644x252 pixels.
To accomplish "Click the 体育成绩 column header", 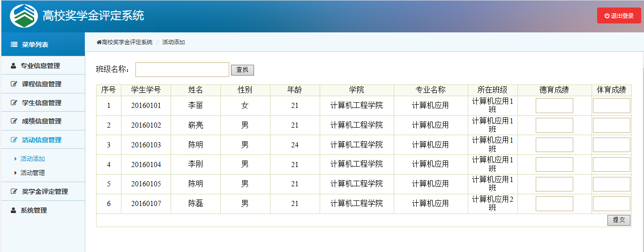I will pyautogui.click(x=611, y=90).
